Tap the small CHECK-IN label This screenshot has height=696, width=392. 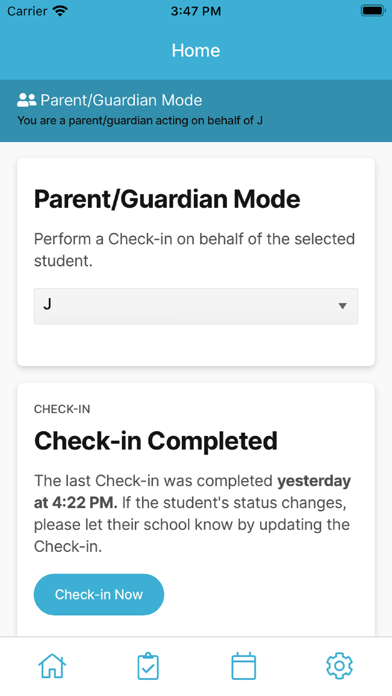62,409
